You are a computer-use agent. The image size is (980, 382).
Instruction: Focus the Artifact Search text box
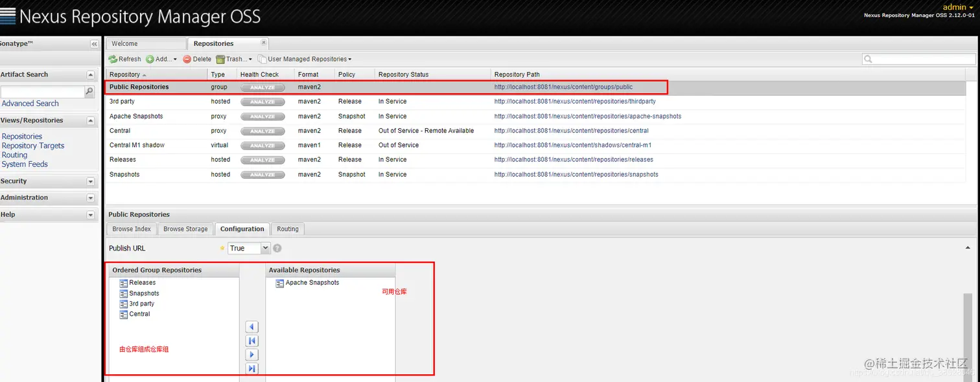point(42,92)
